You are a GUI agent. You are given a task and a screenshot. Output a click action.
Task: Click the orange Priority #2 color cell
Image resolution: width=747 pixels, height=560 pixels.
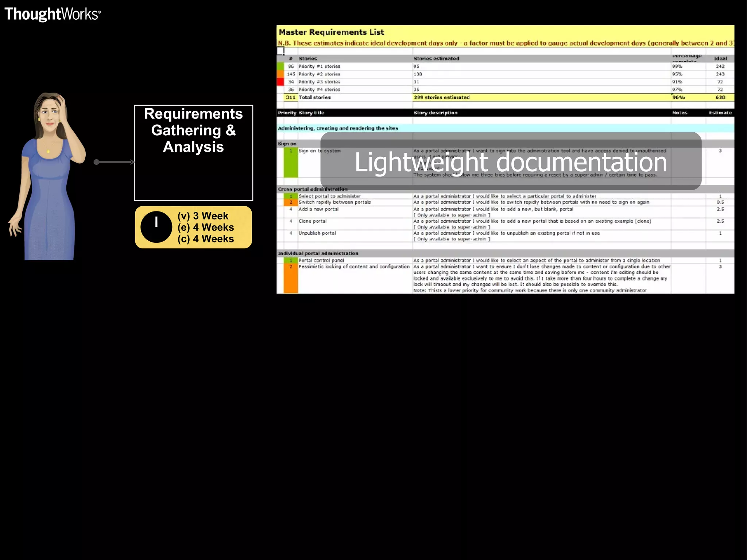(280, 74)
